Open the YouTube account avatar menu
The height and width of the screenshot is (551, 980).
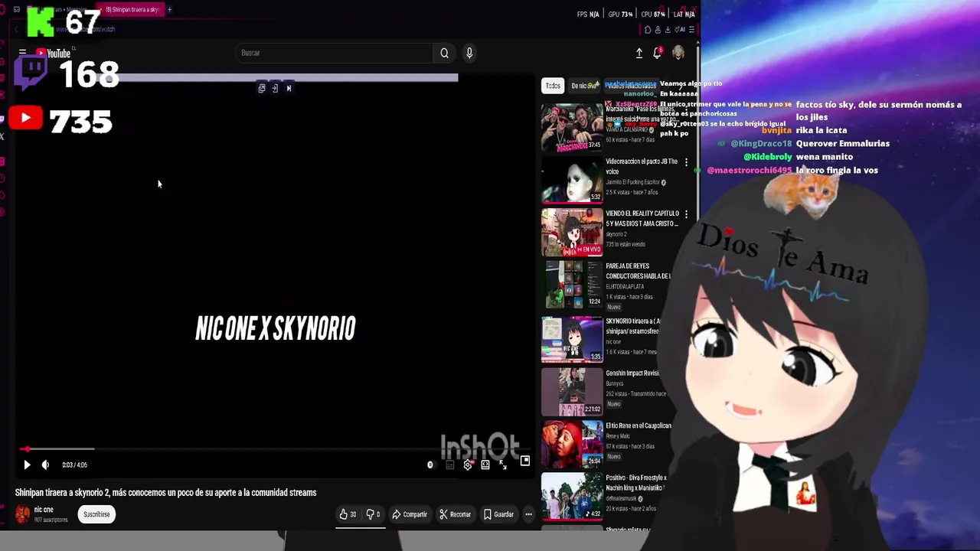coord(678,53)
